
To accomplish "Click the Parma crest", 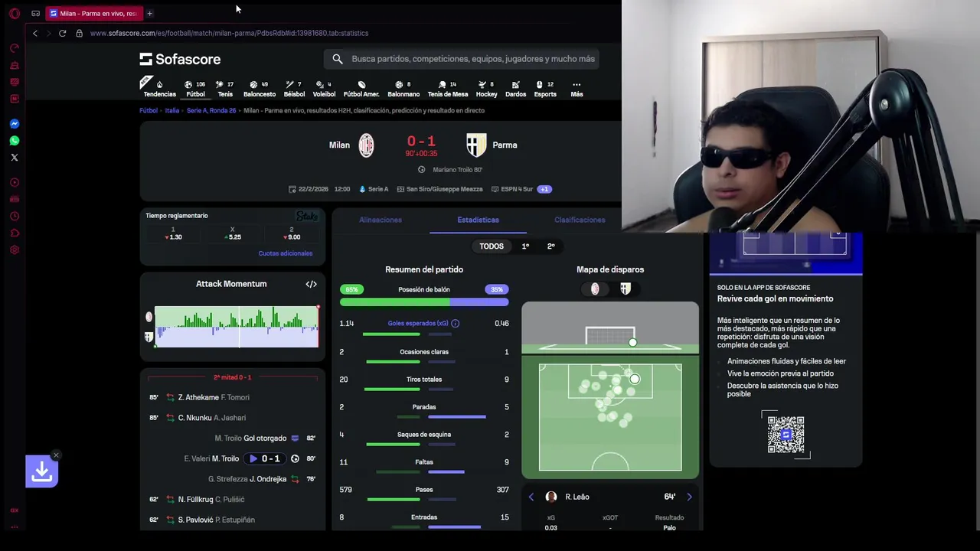I will click(476, 145).
